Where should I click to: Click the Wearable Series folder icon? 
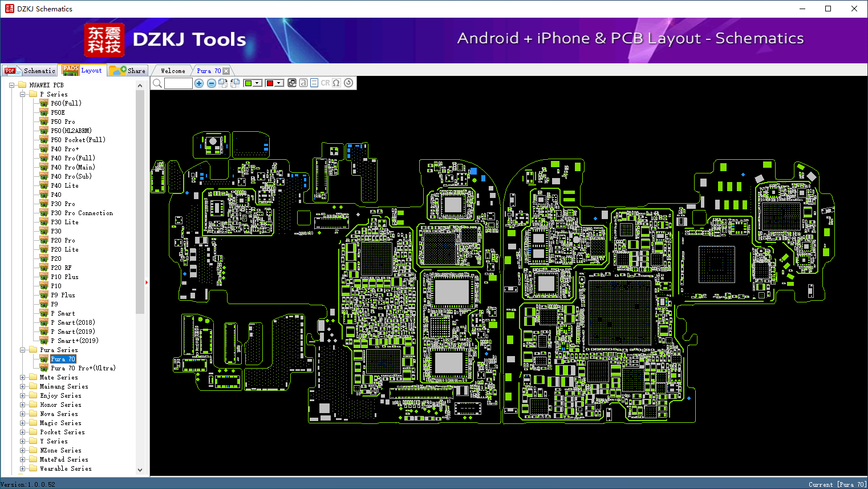33,468
